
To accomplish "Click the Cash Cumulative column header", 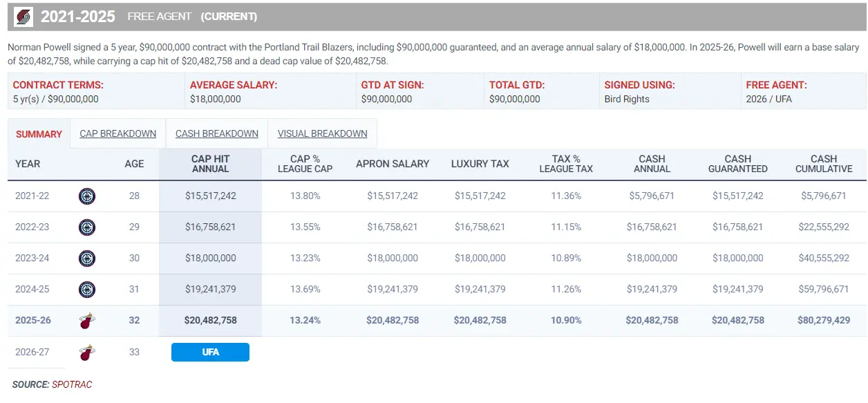I will (x=823, y=164).
